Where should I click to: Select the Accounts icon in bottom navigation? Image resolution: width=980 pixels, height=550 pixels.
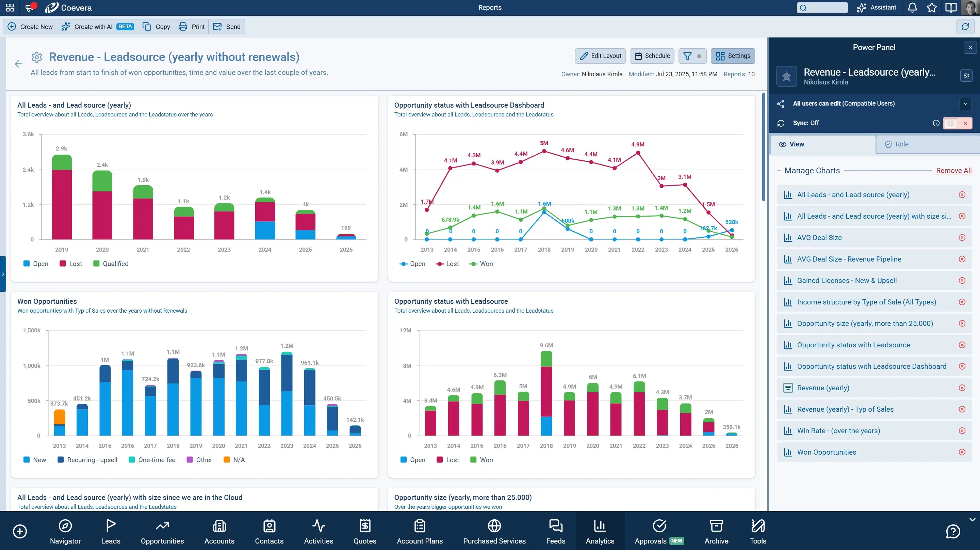pyautogui.click(x=219, y=531)
